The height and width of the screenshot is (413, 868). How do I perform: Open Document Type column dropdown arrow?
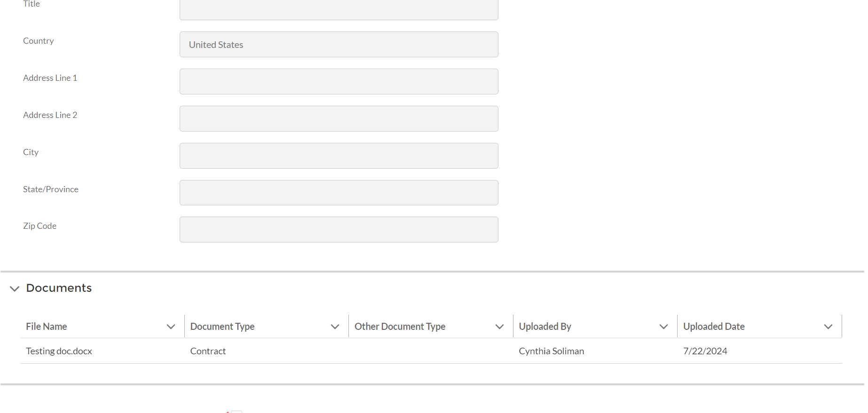(335, 327)
